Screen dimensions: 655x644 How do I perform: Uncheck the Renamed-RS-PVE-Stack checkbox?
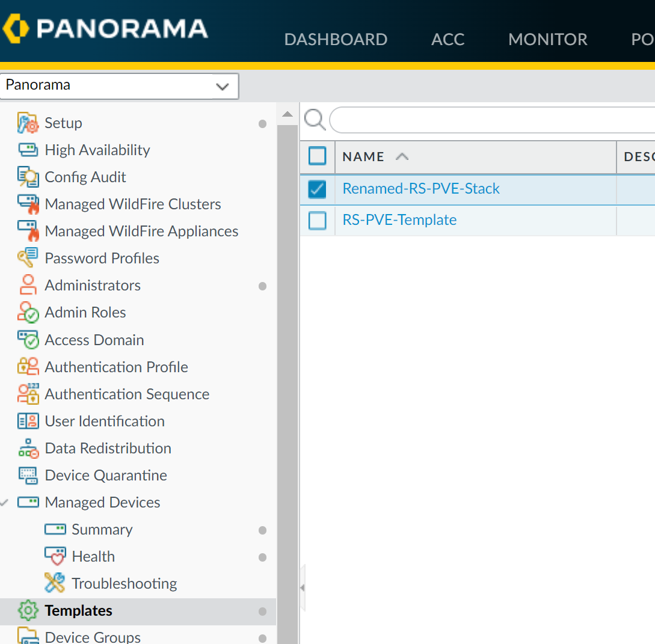click(317, 189)
